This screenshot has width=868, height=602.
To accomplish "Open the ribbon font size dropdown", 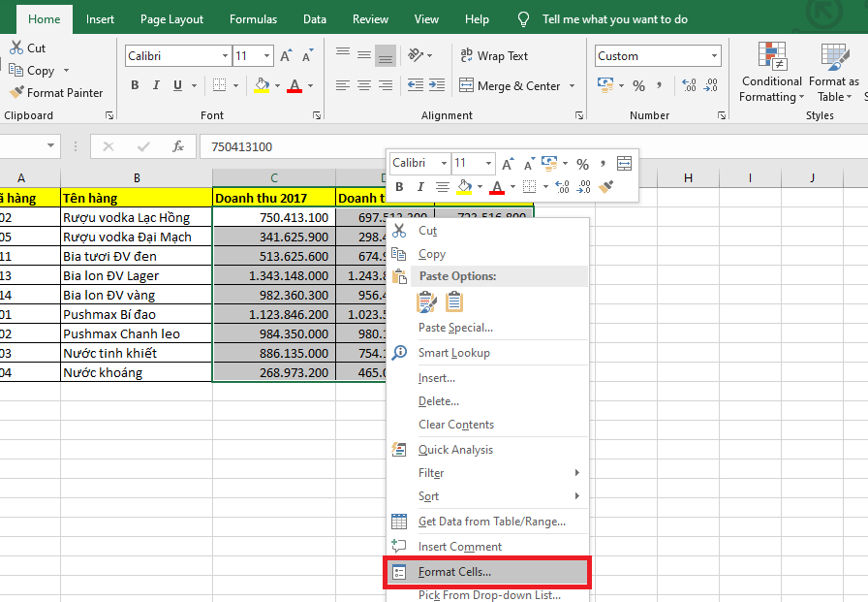I will (267, 56).
